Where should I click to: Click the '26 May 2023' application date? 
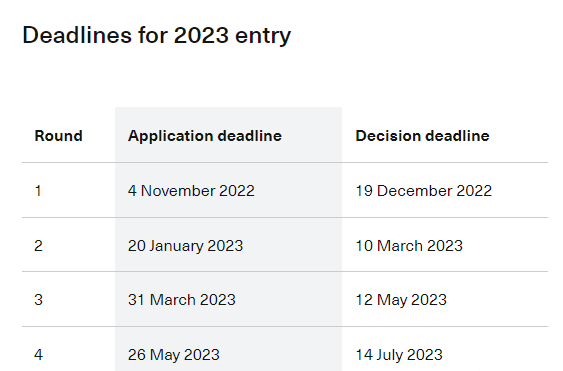pos(173,355)
